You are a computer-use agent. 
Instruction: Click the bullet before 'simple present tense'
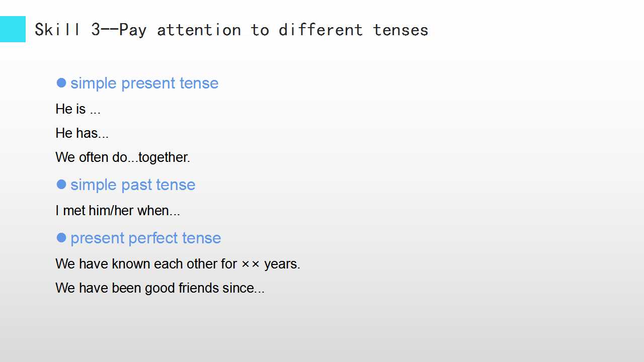(x=61, y=82)
